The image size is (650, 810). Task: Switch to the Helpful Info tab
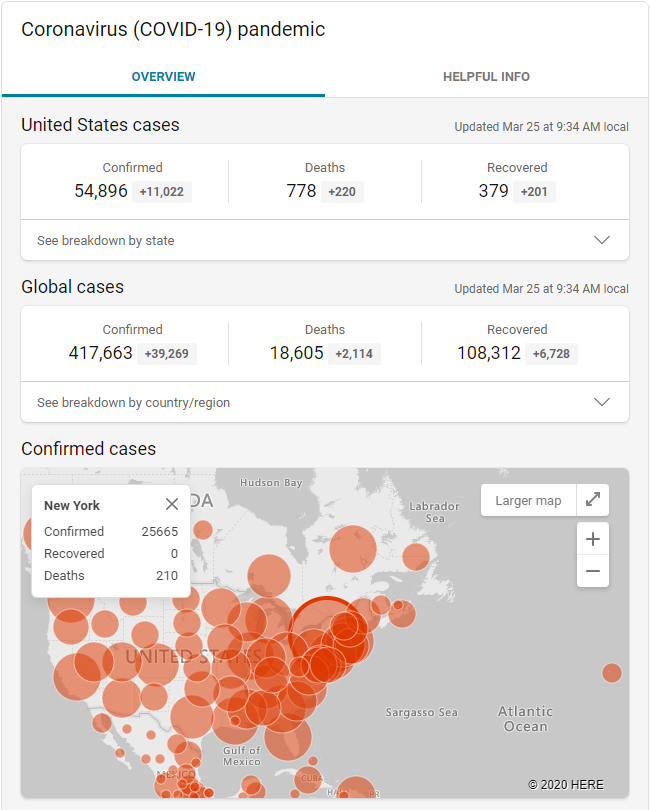point(486,77)
